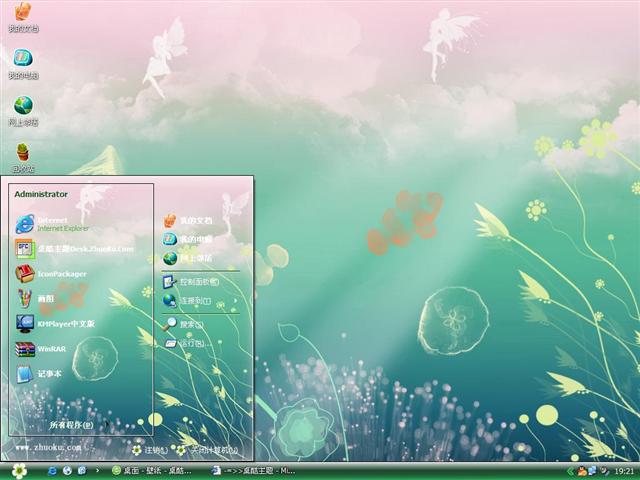Expand the Quick Launch overflow chevron
640x480 pixels.
(97, 470)
